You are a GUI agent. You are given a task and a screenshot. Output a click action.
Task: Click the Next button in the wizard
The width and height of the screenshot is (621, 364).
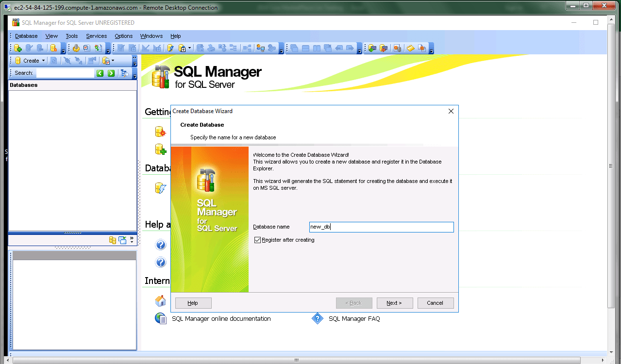coord(395,303)
